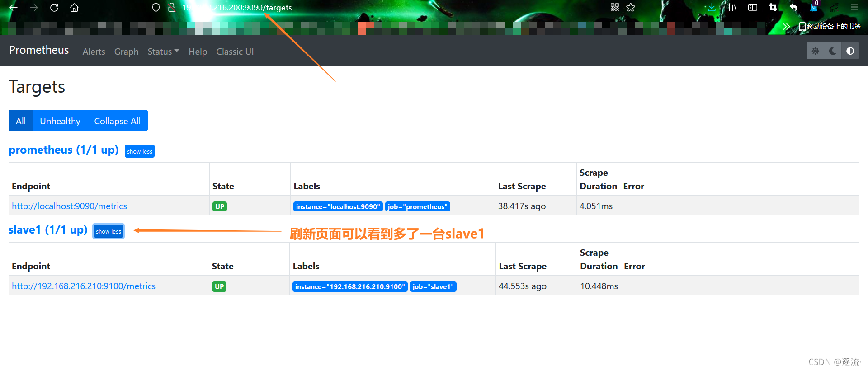868x370 pixels.
Task: Open the downloads arrow icon
Action: pos(712,7)
